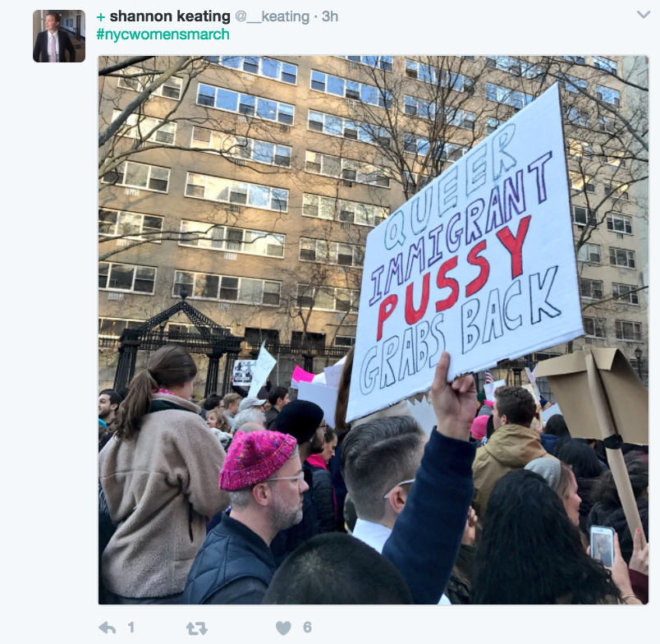Viewport: 660px width, 644px height.
Task: Click the shannon keating display name
Action: click(170, 16)
